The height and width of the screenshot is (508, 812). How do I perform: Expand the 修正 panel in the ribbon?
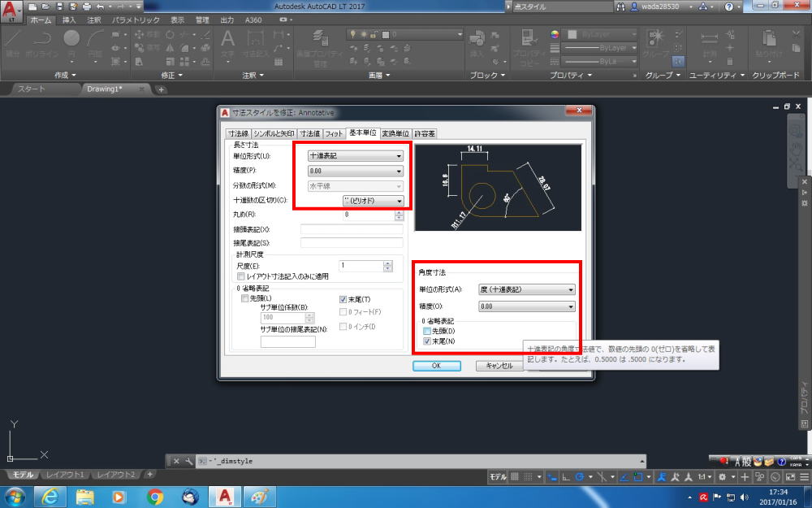pos(171,75)
